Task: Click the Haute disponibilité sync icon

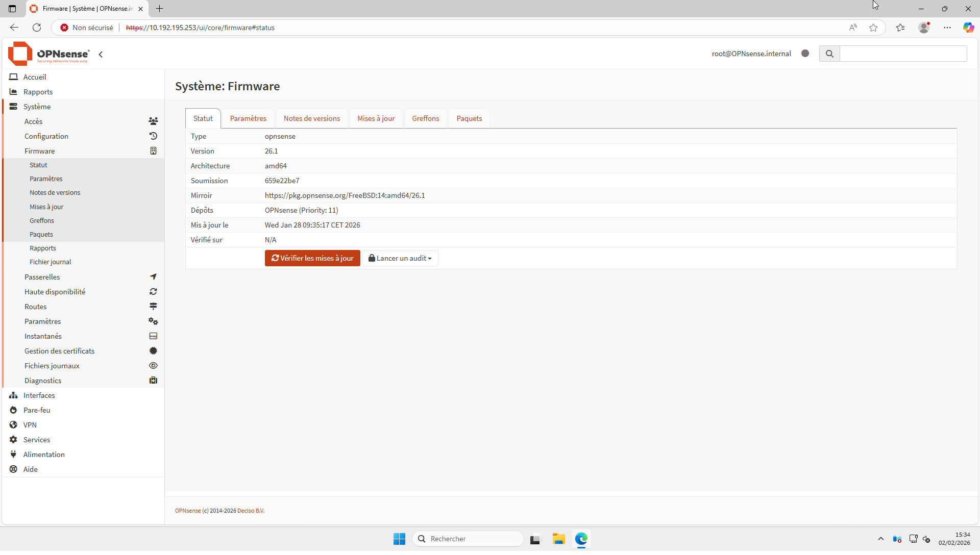Action: (x=153, y=292)
